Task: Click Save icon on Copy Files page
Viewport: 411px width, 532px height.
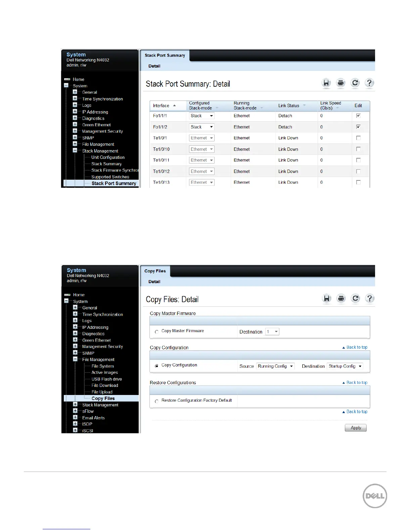Action: [326, 298]
